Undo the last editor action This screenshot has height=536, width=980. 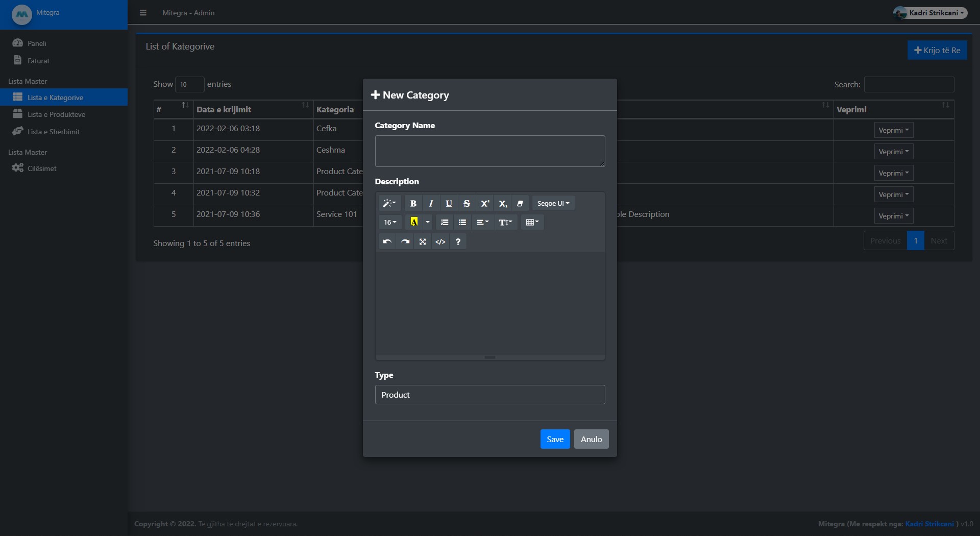pos(387,242)
